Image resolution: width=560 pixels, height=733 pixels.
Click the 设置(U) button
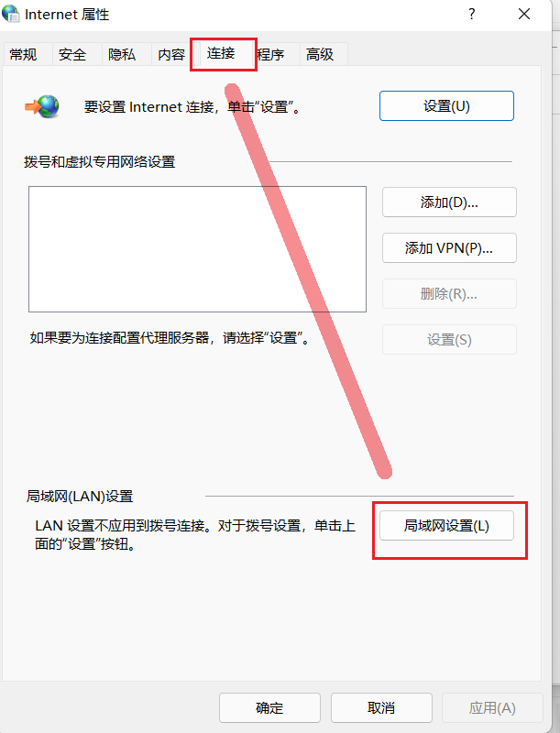point(446,106)
